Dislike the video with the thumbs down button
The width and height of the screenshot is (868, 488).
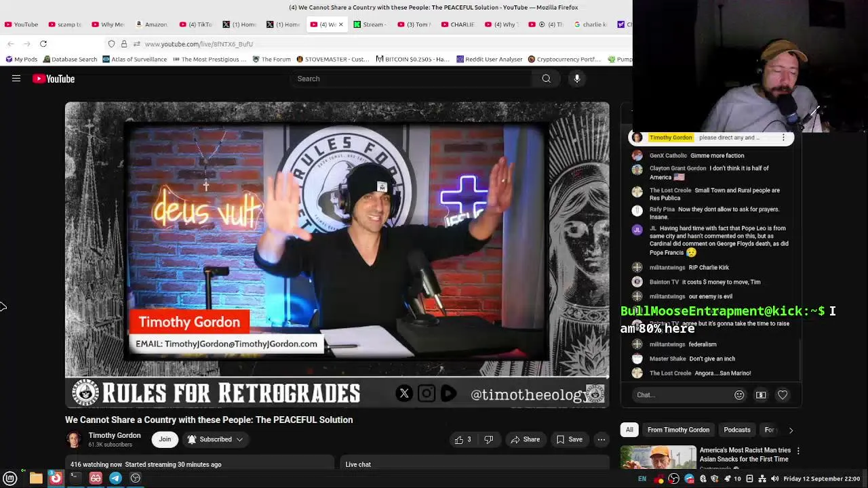click(489, 439)
